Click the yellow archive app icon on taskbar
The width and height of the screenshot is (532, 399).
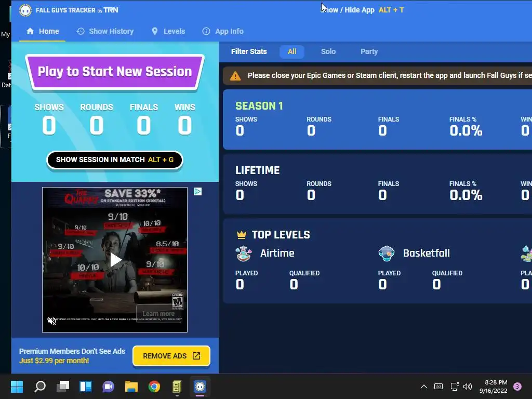point(177,387)
